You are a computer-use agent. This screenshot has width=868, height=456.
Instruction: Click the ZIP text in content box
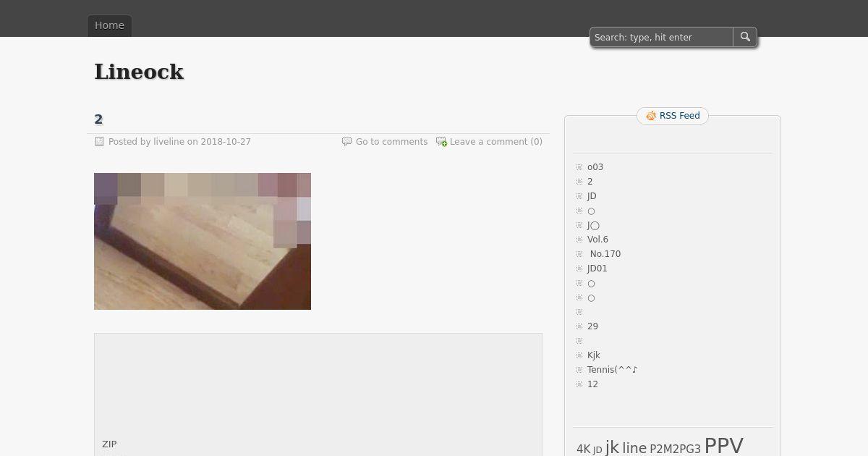coord(109,444)
